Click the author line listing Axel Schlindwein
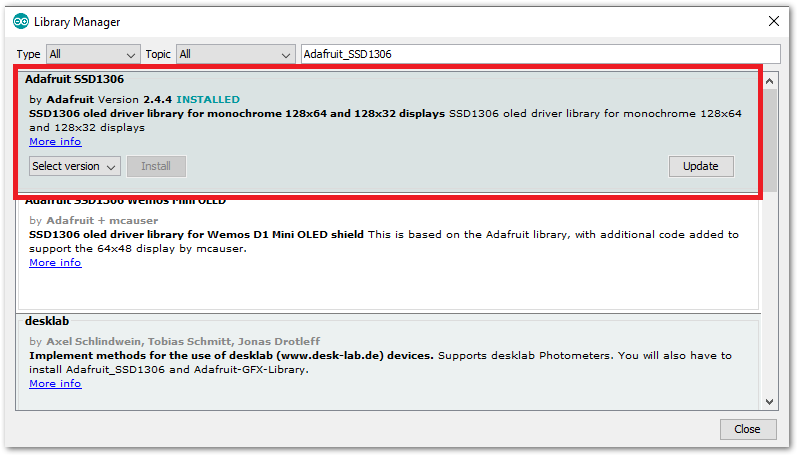 click(x=175, y=342)
